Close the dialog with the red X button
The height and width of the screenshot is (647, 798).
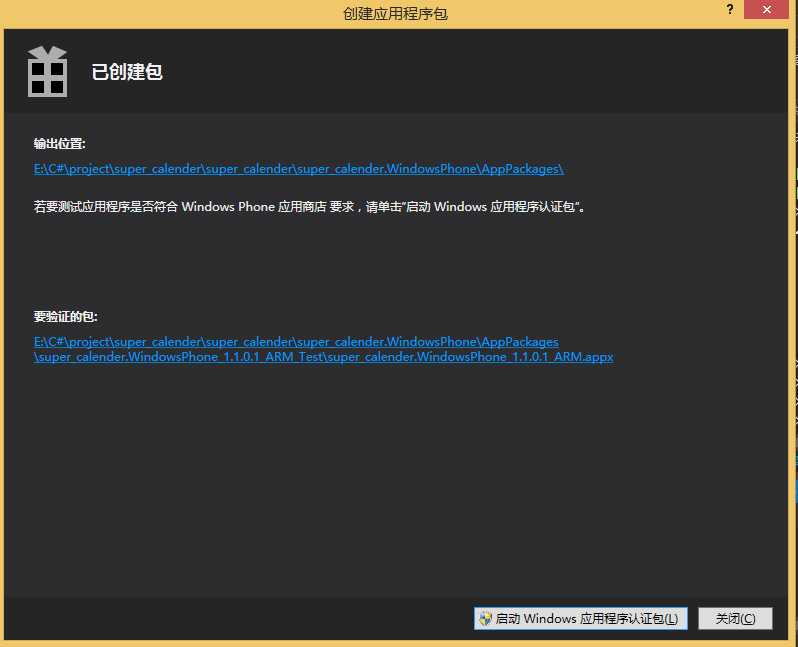(766, 9)
